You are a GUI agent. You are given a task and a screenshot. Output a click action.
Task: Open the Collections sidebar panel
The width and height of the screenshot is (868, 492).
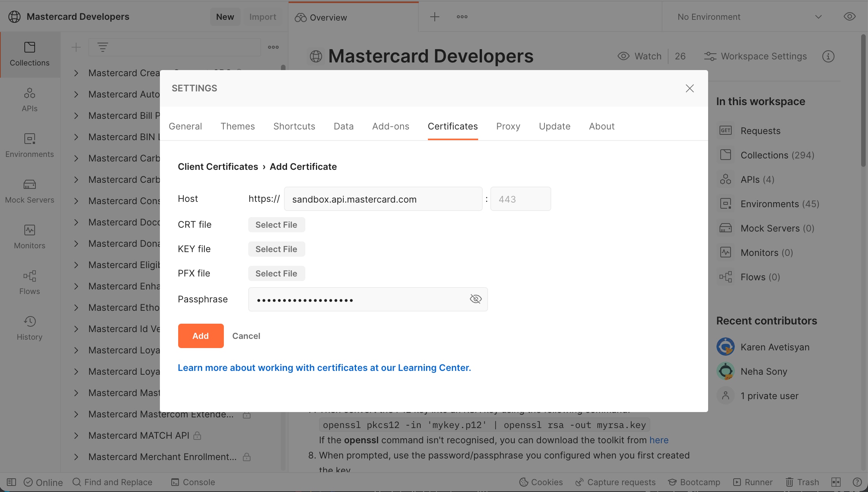tap(30, 55)
